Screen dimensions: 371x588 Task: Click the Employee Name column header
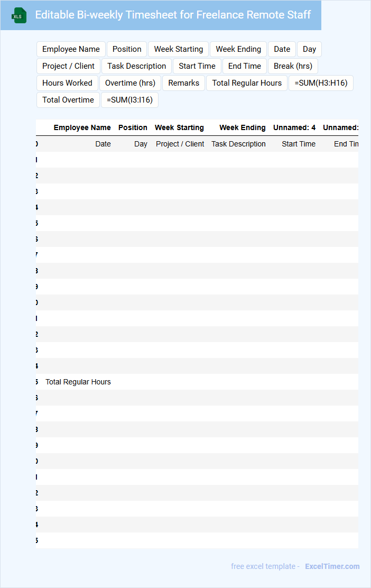coord(82,127)
